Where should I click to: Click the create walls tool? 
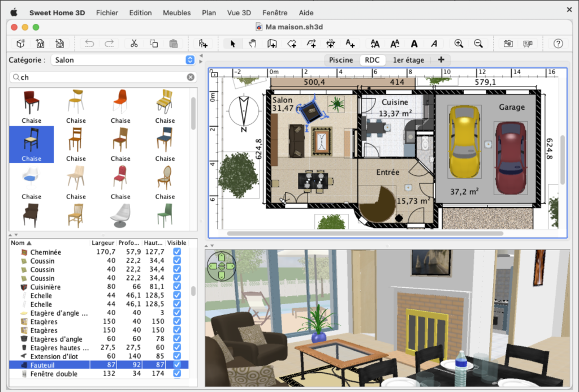(272, 44)
